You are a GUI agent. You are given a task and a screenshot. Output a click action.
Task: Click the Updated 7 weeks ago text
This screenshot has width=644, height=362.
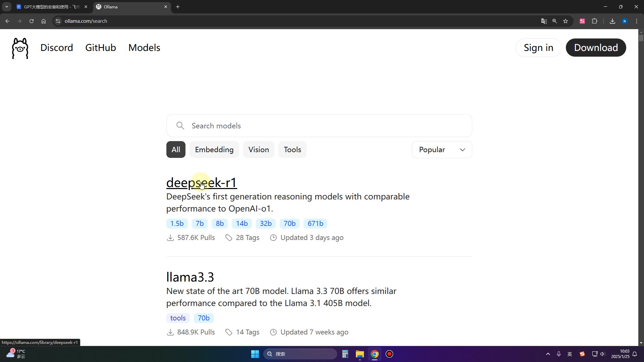click(314, 332)
